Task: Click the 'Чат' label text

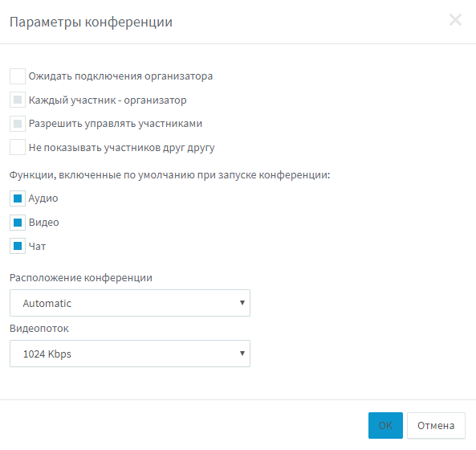Action: pos(37,246)
